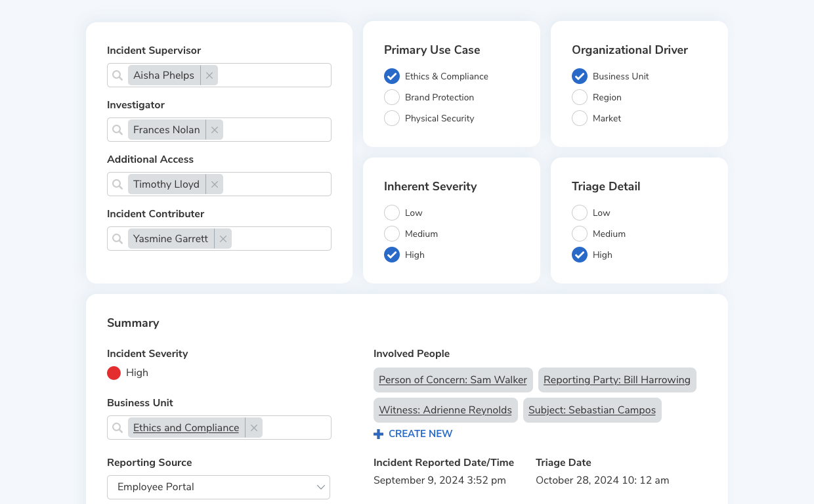Remove Frances Nolan tag from Investigator
The height and width of the screenshot is (504, 814).
[x=215, y=130]
